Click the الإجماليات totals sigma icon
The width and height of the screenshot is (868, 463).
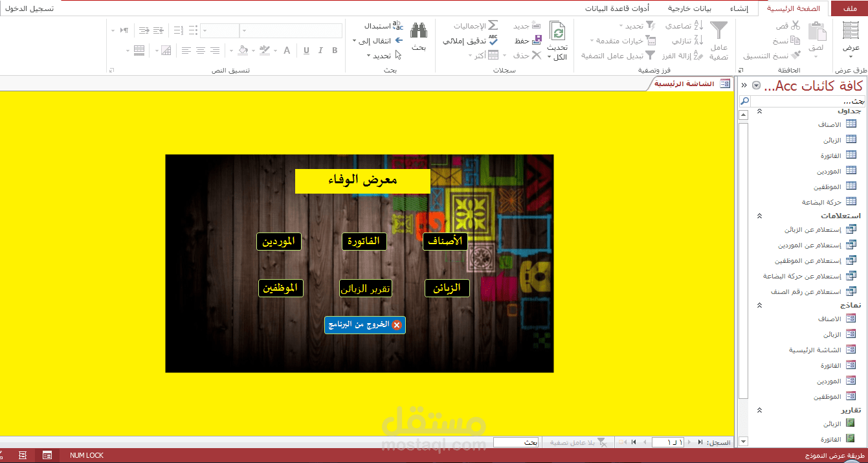(x=493, y=25)
